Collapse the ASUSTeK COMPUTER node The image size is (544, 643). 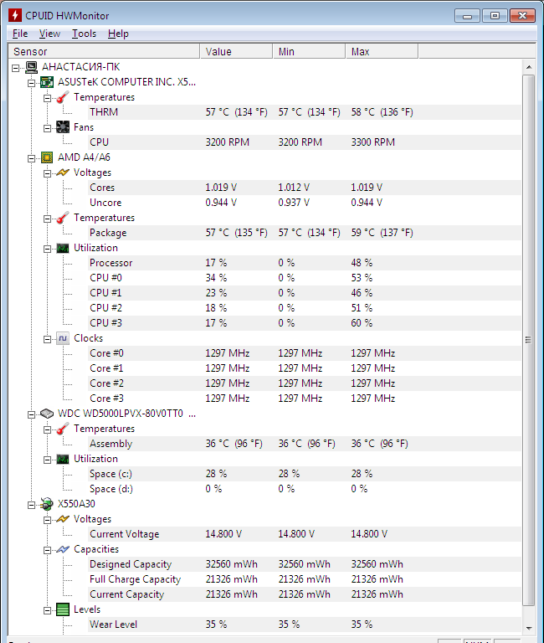point(32,83)
